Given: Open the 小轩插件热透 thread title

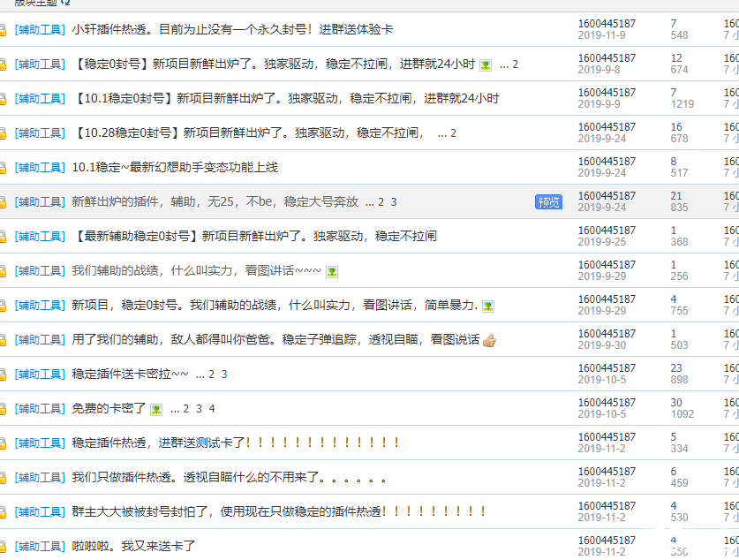Looking at the screenshot, I should pos(232,30).
